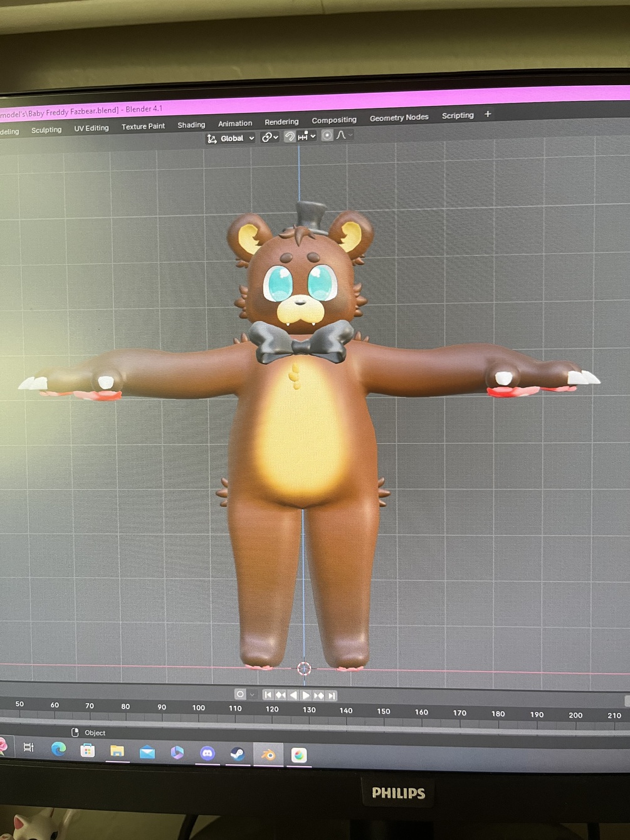This screenshot has height=840, width=630.
Task: Switch to the UV Editing workspace
Action: click(92, 128)
